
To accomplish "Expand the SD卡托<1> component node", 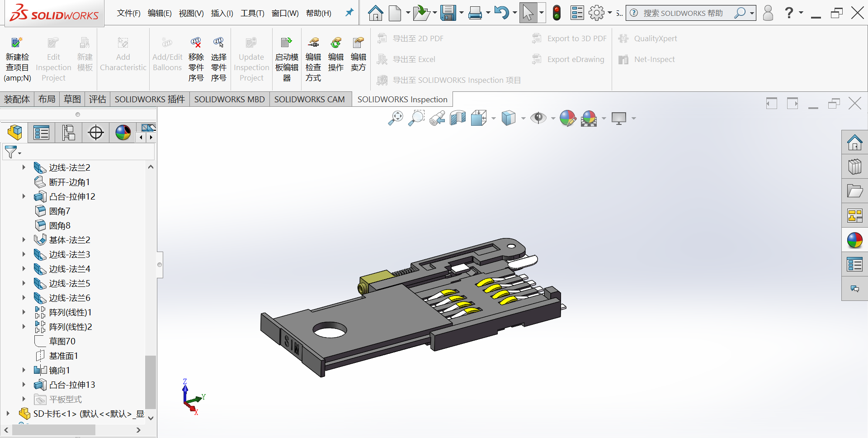I will (8, 414).
